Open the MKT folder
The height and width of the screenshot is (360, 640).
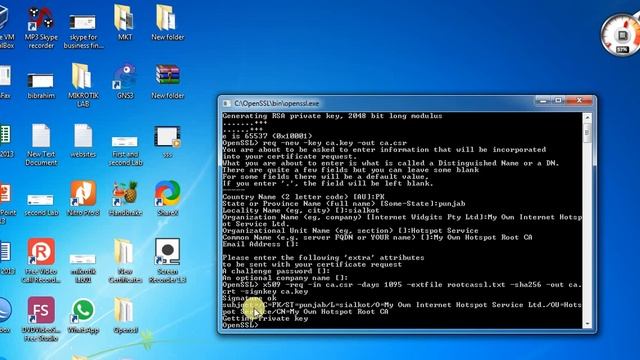(125, 23)
